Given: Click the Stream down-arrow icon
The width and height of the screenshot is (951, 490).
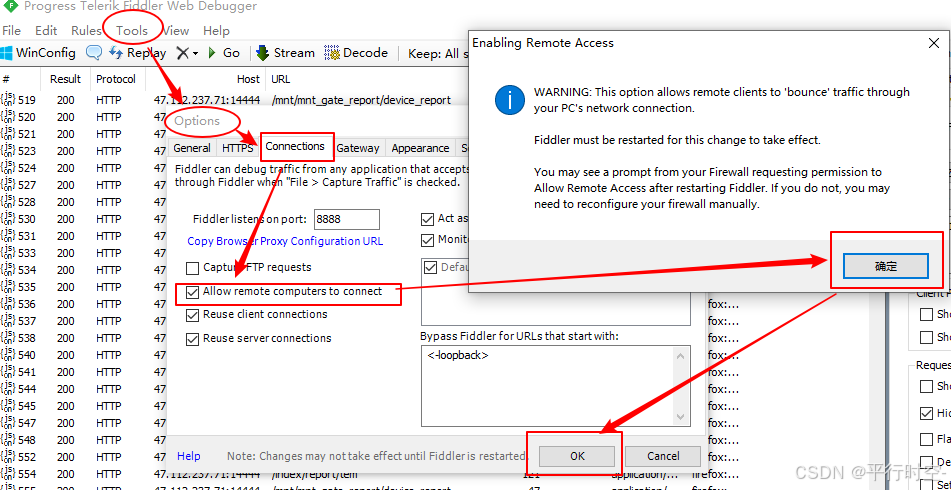Looking at the screenshot, I should tap(262, 53).
